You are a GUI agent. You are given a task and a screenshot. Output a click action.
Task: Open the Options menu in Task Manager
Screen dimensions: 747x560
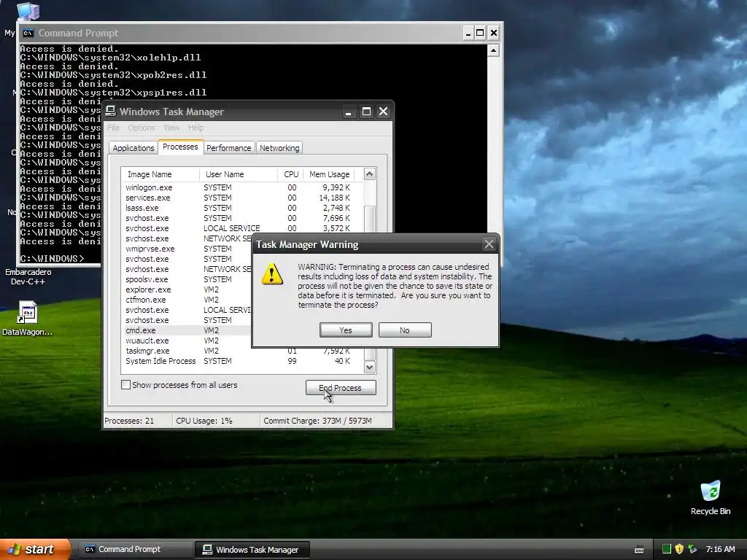[x=141, y=128]
